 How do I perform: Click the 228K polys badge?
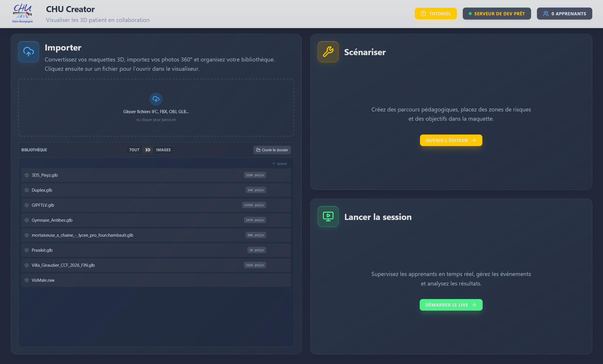[x=255, y=175]
